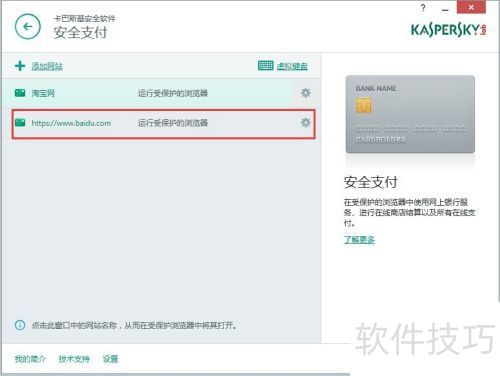Click the bank card illustration
This screenshot has height=376, width=500.
click(x=410, y=114)
